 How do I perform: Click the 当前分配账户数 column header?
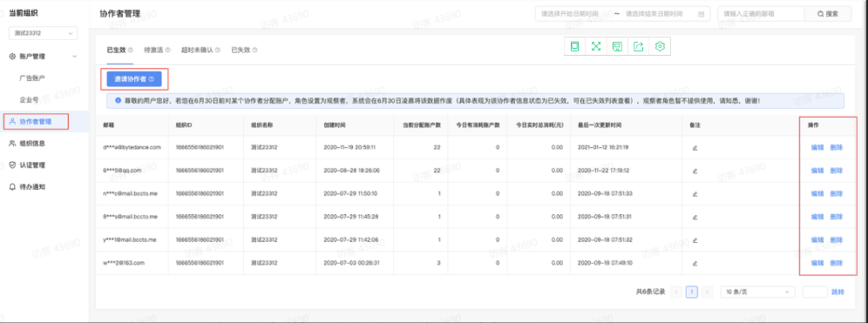pos(422,125)
